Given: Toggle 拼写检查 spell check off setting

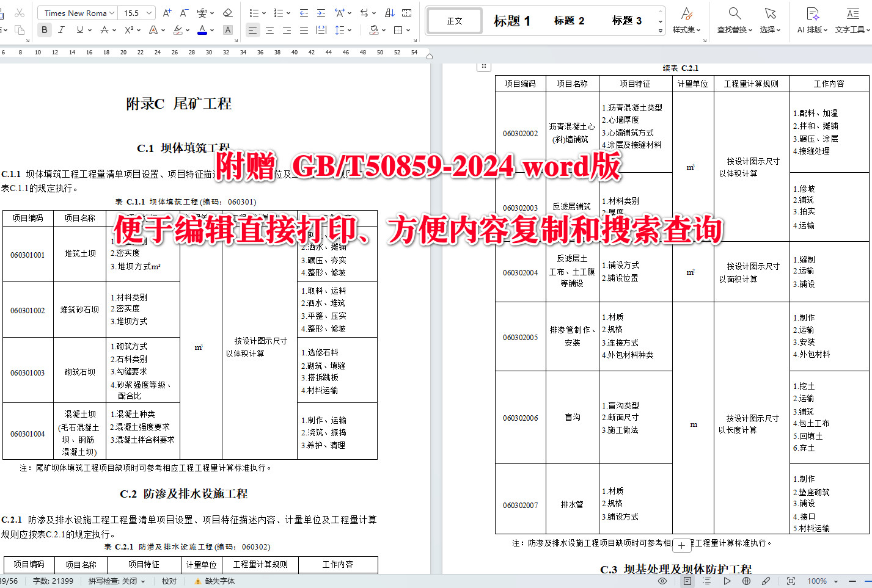Looking at the screenshot, I should point(115,581).
